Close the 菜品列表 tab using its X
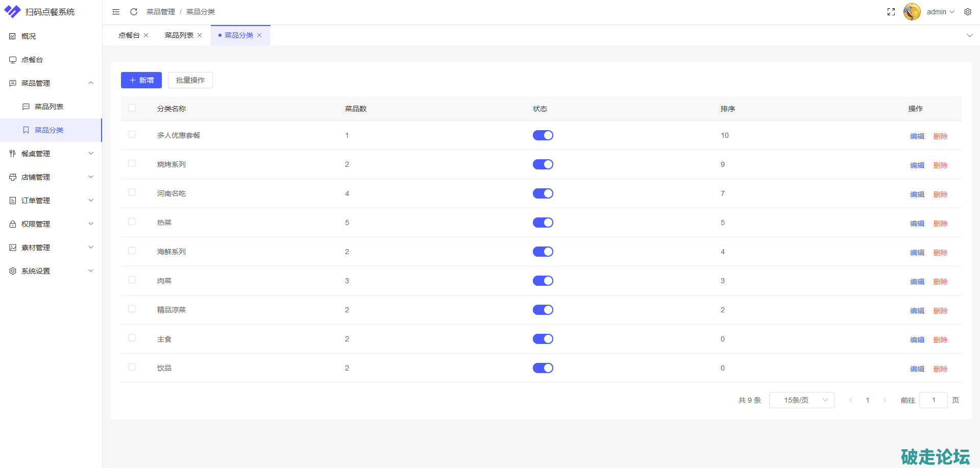Image resolution: width=980 pixels, height=468 pixels. click(200, 35)
